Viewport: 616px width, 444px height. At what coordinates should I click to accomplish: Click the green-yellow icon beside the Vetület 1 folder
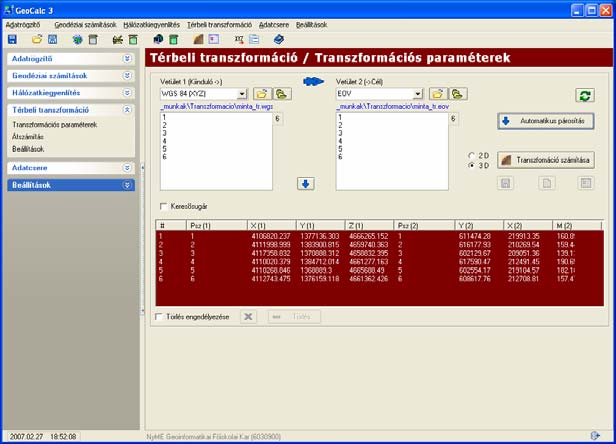(282, 94)
